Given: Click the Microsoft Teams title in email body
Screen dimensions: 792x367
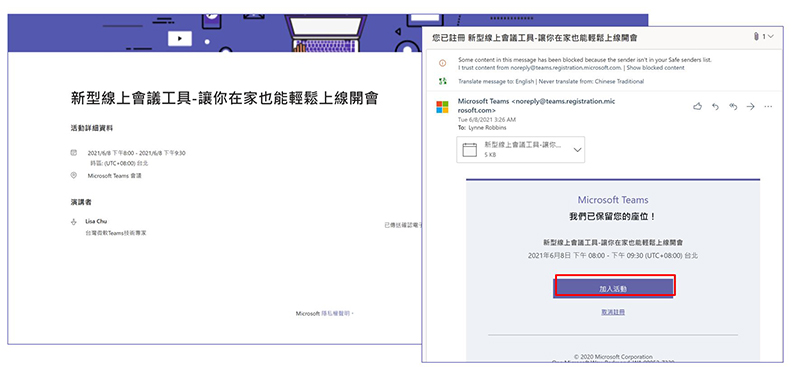Looking at the screenshot, I should 613,199.
